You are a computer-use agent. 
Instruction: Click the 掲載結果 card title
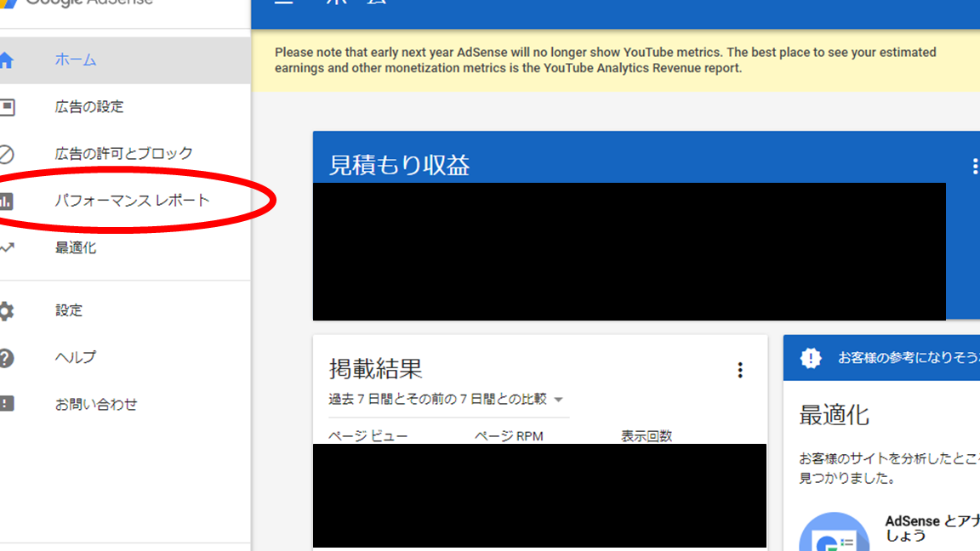pyautogui.click(x=376, y=369)
